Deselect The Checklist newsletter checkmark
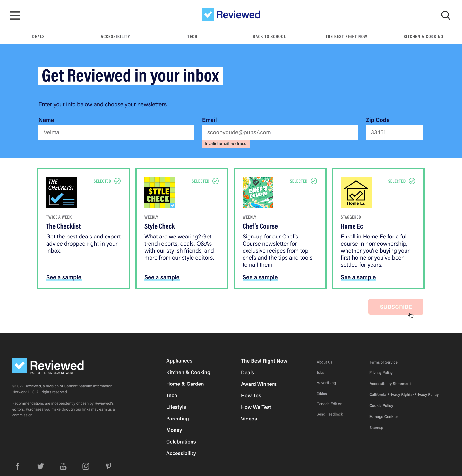462x476 pixels. tap(117, 181)
